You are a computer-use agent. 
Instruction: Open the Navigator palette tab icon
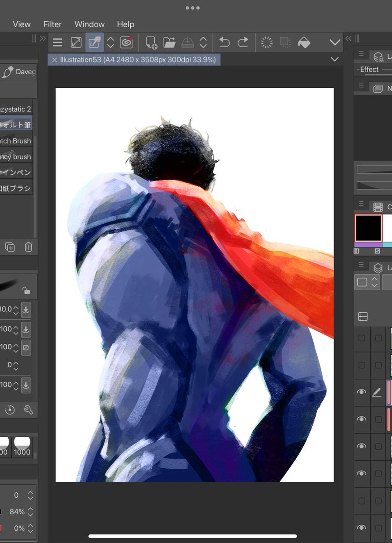(378, 89)
